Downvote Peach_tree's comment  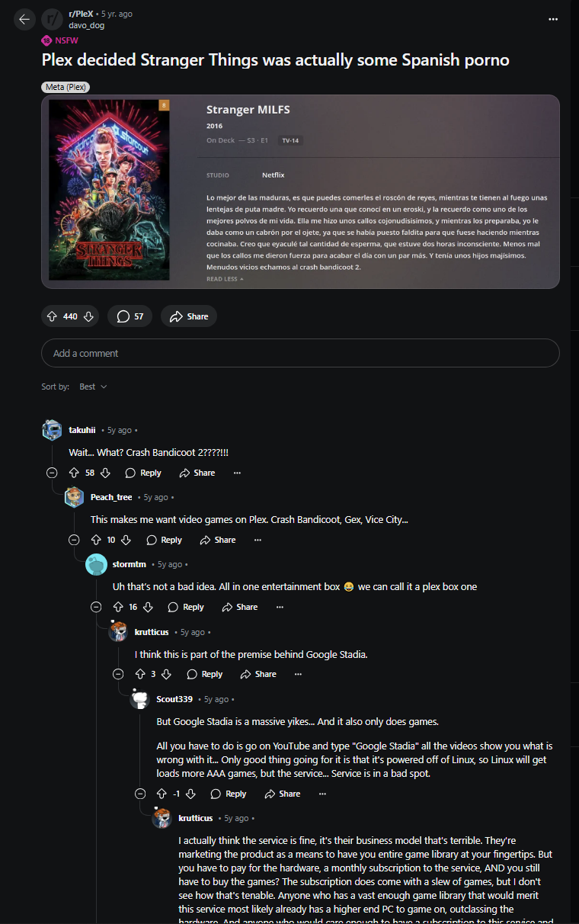point(126,540)
